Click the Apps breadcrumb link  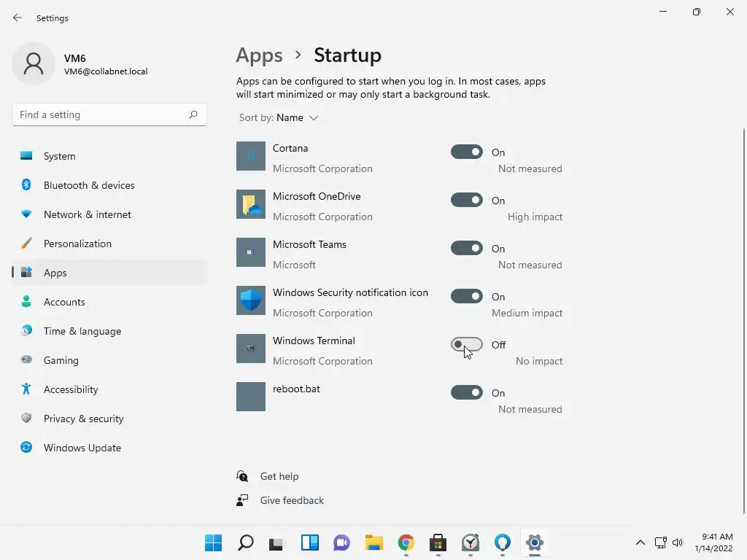pyautogui.click(x=259, y=55)
